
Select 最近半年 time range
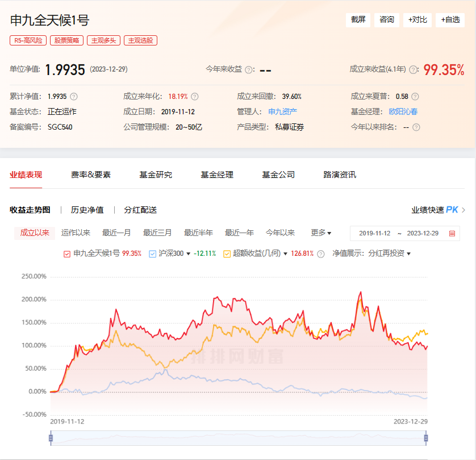tap(199, 233)
